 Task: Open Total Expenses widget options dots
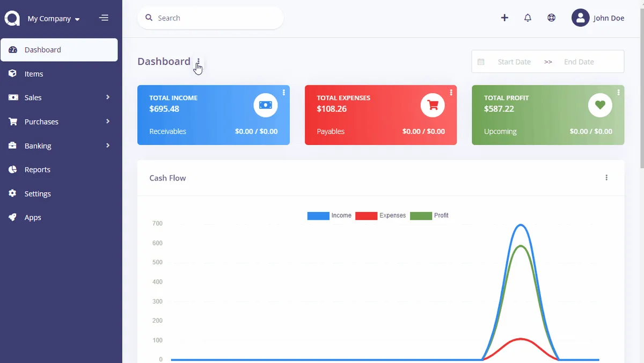pyautogui.click(x=451, y=92)
